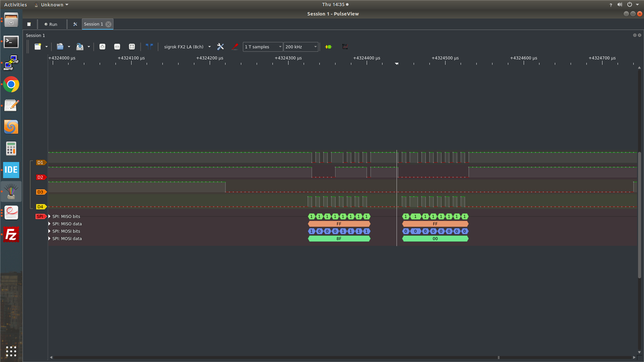
Task: Click the second MISO data FF annotation
Action: tap(435, 224)
